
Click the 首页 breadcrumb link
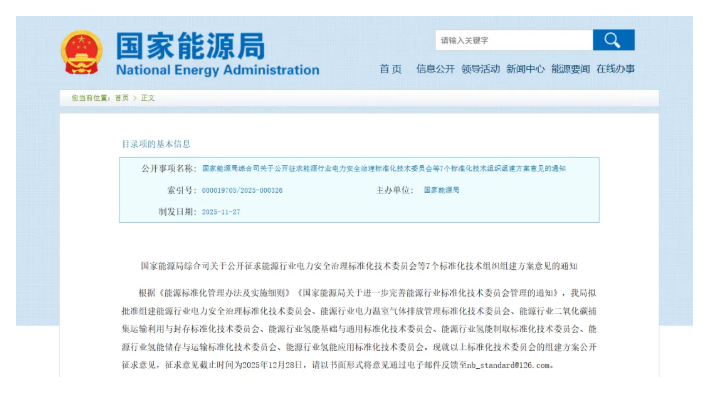coord(121,98)
